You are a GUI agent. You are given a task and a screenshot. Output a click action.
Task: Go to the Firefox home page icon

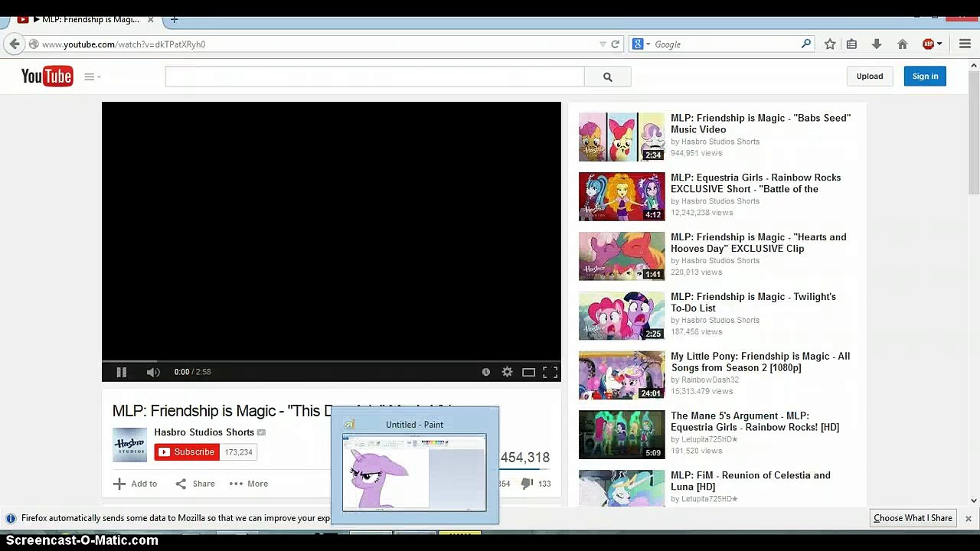point(903,44)
